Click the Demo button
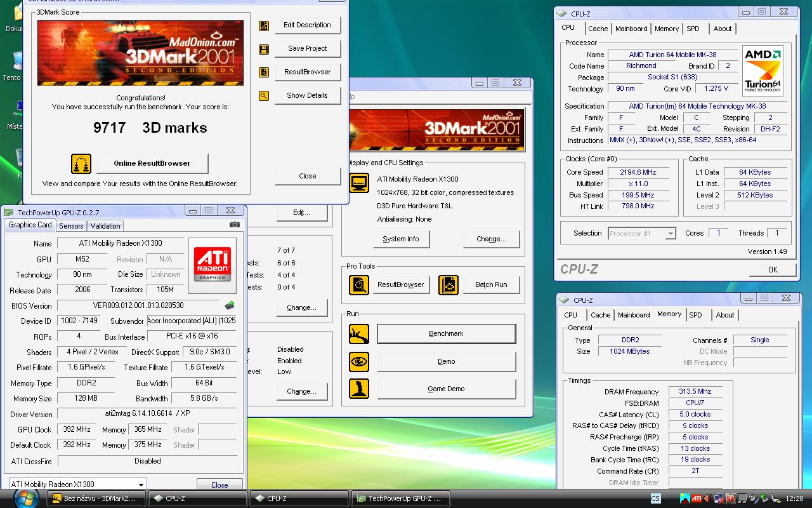 pos(447,361)
